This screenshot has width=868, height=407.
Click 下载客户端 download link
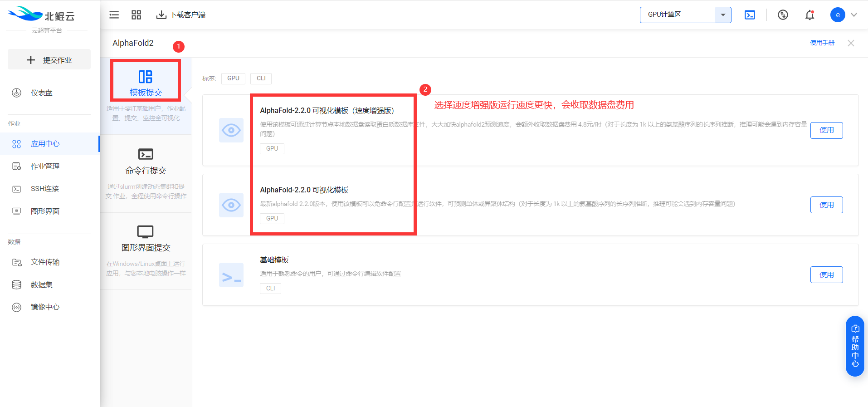click(x=180, y=15)
